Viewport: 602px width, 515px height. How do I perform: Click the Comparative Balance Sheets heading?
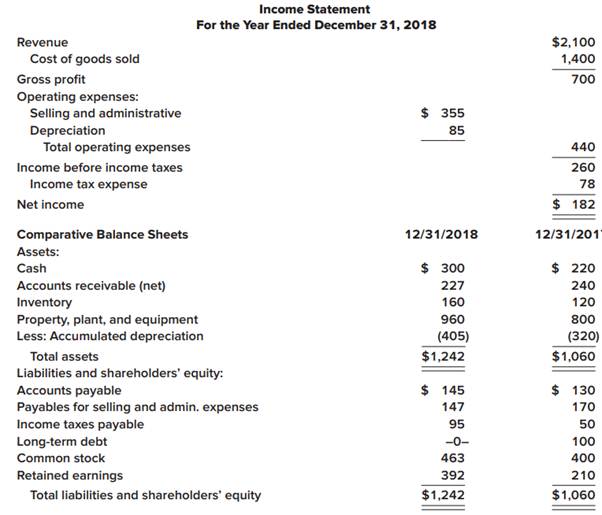click(x=102, y=235)
